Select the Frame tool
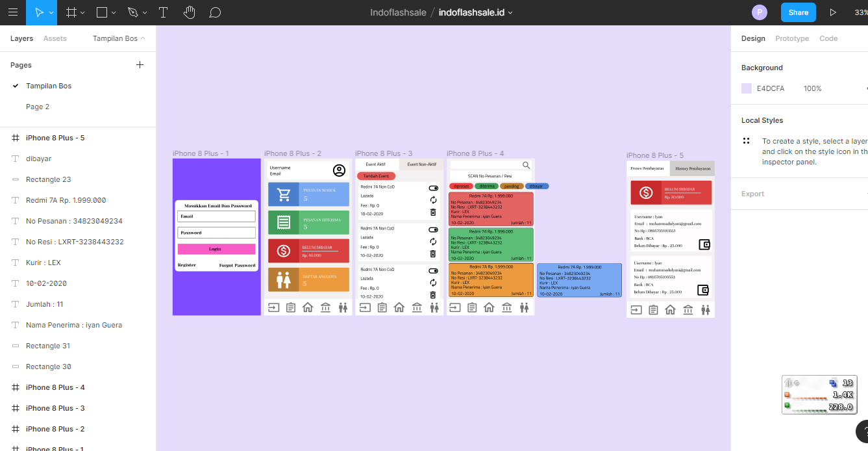 click(71, 12)
